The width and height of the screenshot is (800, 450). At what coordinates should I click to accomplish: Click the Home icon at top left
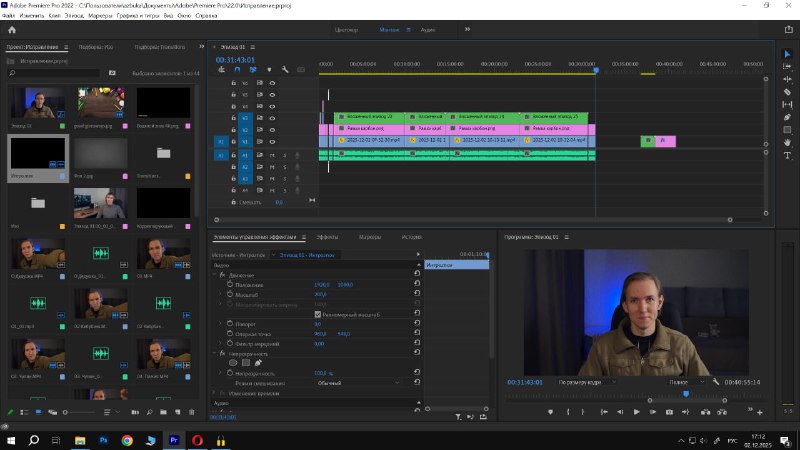(x=12, y=30)
